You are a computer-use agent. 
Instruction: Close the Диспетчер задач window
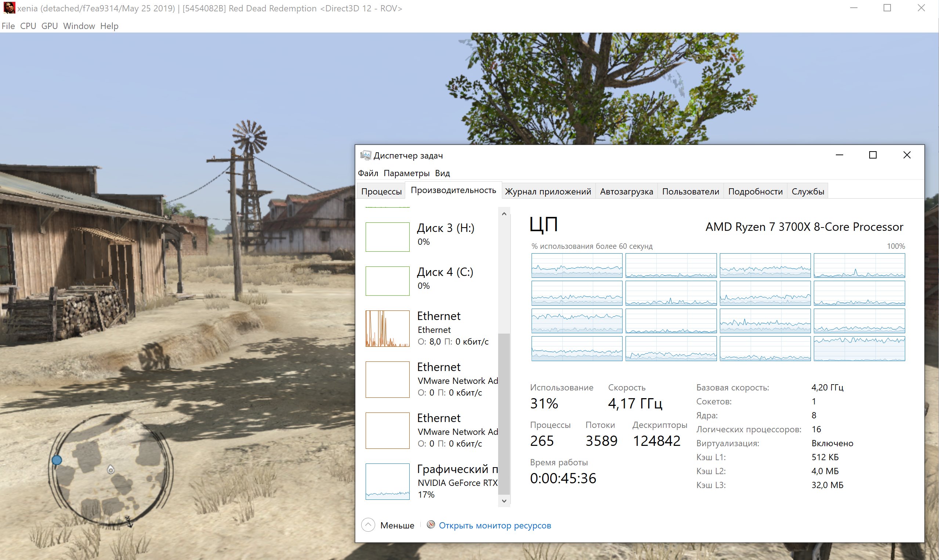907,155
